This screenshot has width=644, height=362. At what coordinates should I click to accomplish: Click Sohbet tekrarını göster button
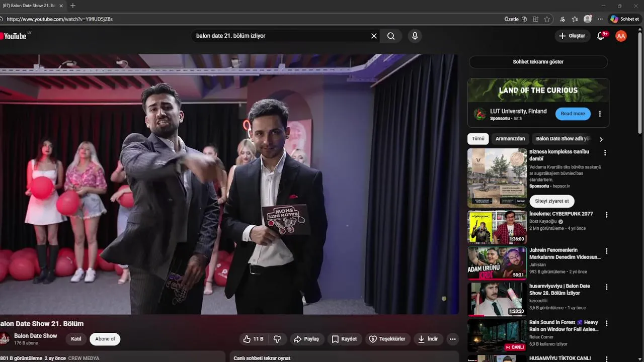coord(538,62)
